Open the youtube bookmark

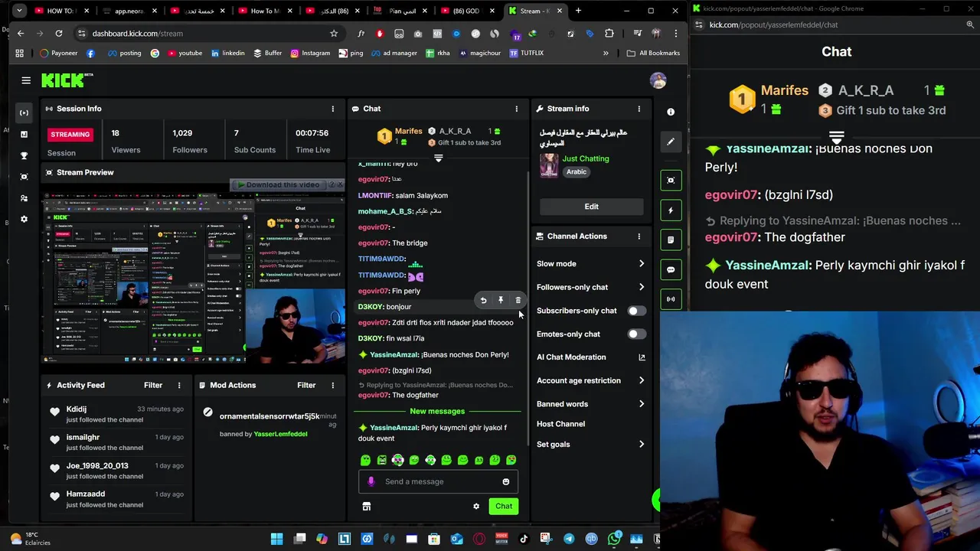pos(185,54)
